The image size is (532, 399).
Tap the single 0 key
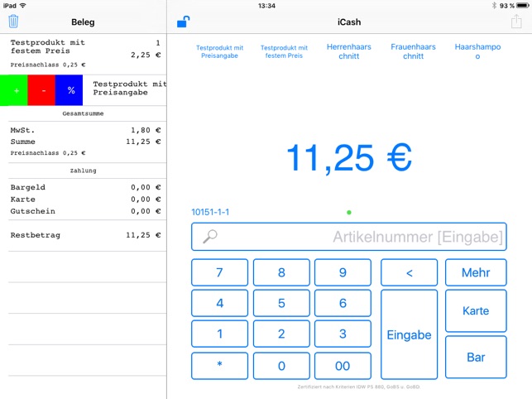click(x=281, y=365)
